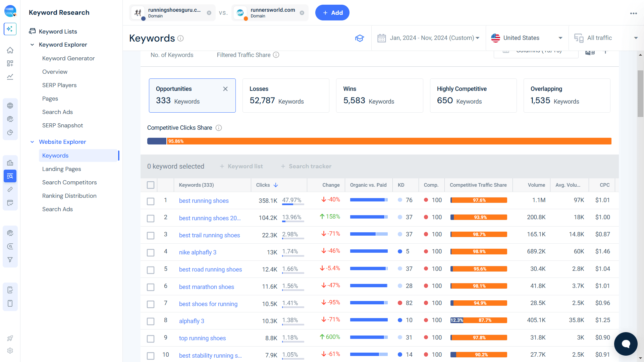Check the box for nike alphafly 3 row
This screenshot has width=644, height=362.
click(x=151, y=253)
